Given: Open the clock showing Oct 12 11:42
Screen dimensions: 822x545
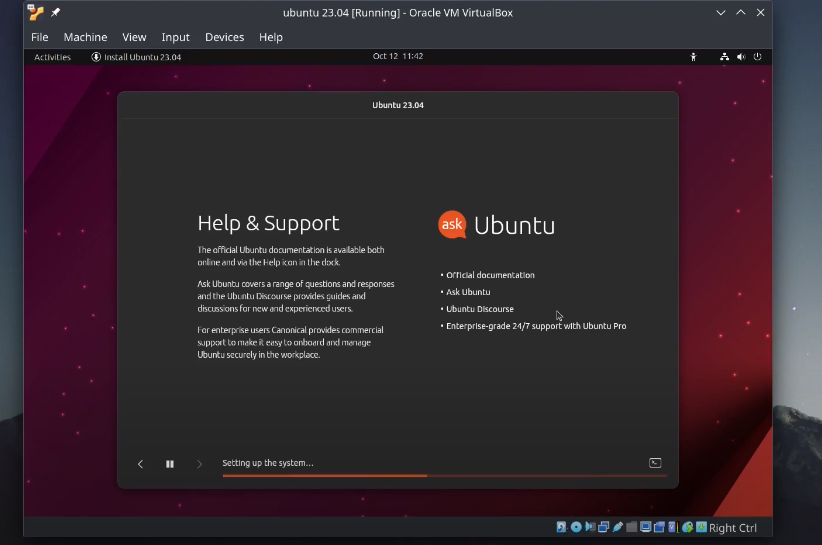Looking at the screenshot, I should click(398, 57).
